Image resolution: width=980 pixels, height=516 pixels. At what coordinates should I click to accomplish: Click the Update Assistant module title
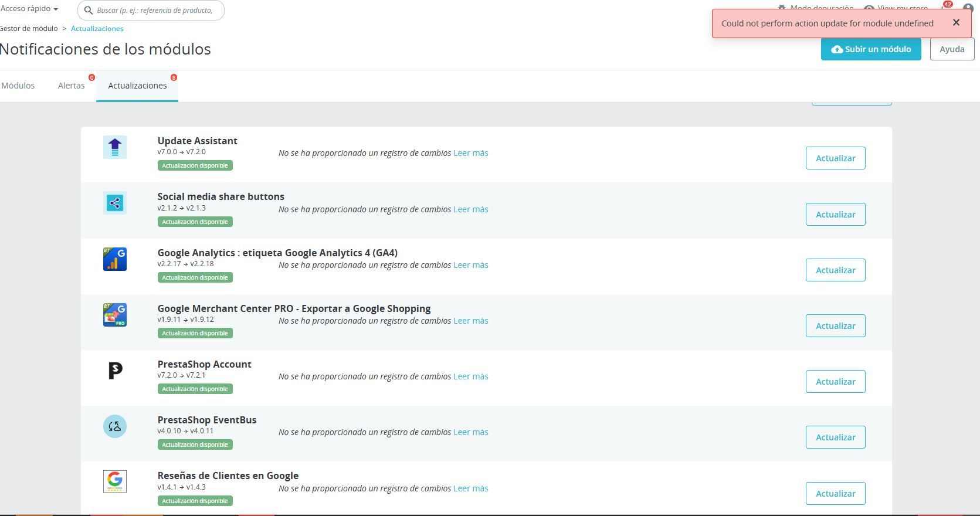point(197,141)
